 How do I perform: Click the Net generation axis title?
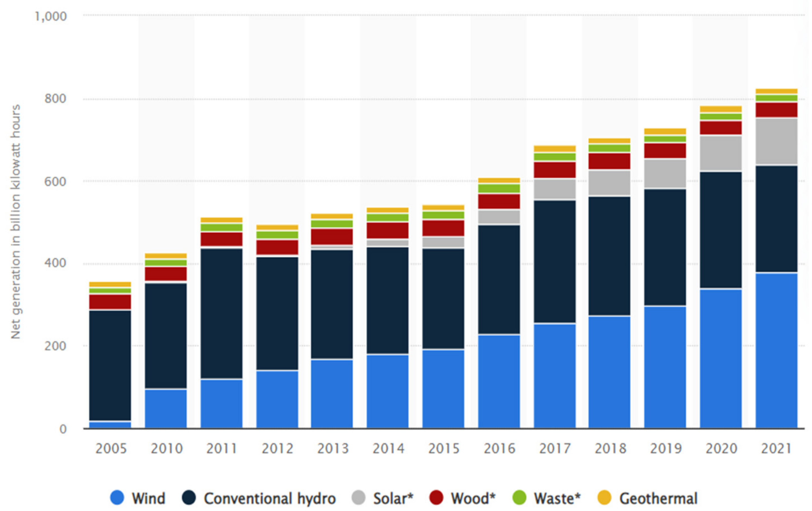tap(16, 221)
